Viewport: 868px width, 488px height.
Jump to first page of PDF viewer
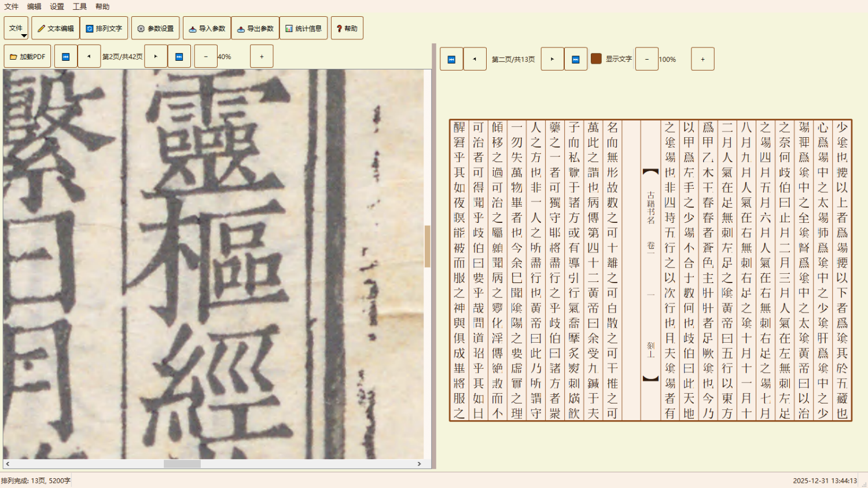click(66, 57)
